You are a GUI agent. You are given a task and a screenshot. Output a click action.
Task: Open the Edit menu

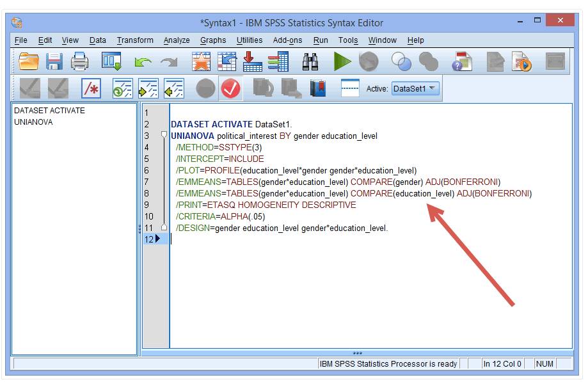coord(45,40)
